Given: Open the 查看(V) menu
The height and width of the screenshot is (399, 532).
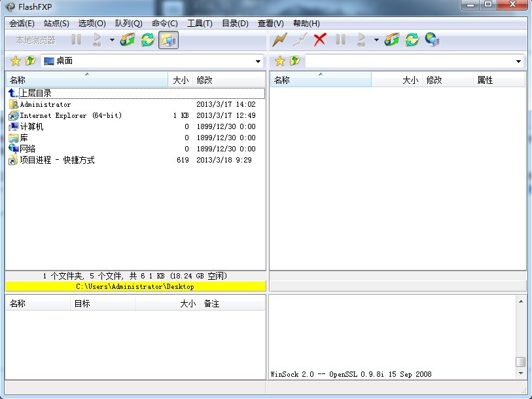Looking at the screenshot, I should (270, 24).
